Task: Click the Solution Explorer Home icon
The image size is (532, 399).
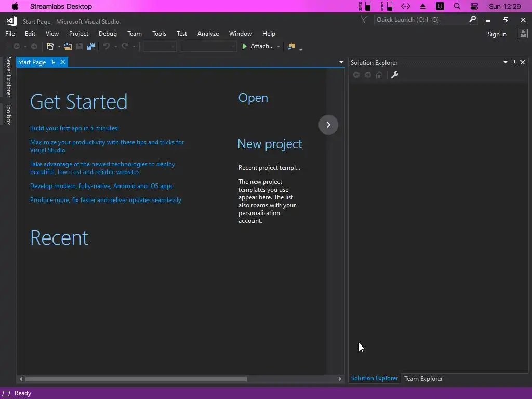Action: coord(379,75)
